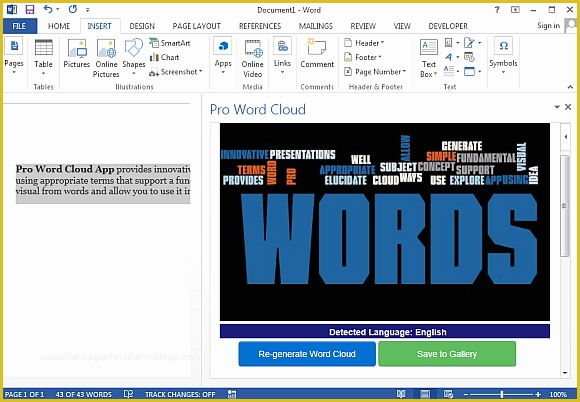Switch to the MAILINGS tab

click(x=316, y=26)
